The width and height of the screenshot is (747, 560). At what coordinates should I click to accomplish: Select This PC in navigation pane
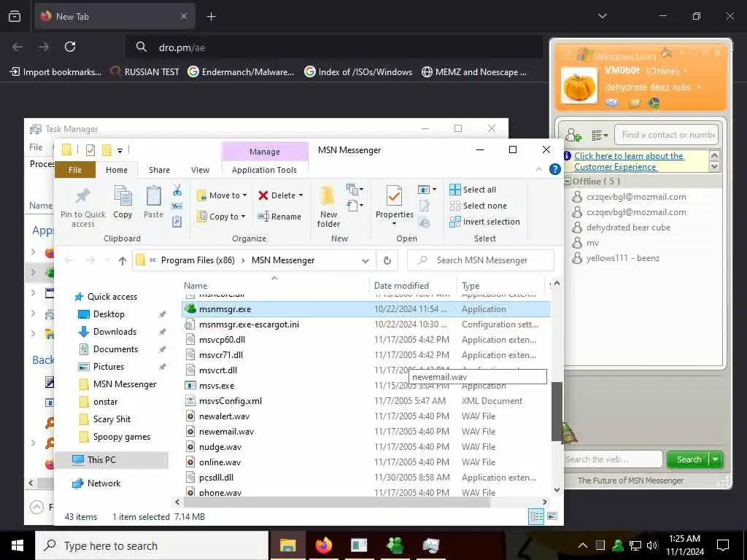[x=112, y=460]
